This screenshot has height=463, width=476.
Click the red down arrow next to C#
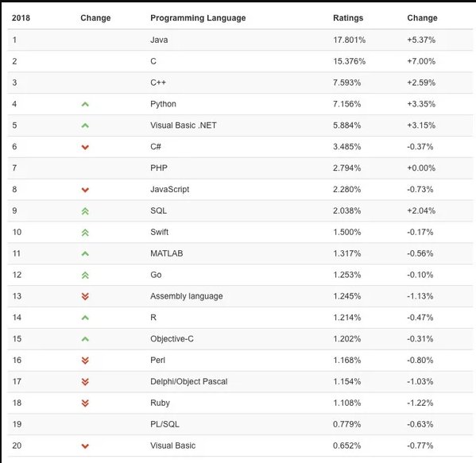85,147
